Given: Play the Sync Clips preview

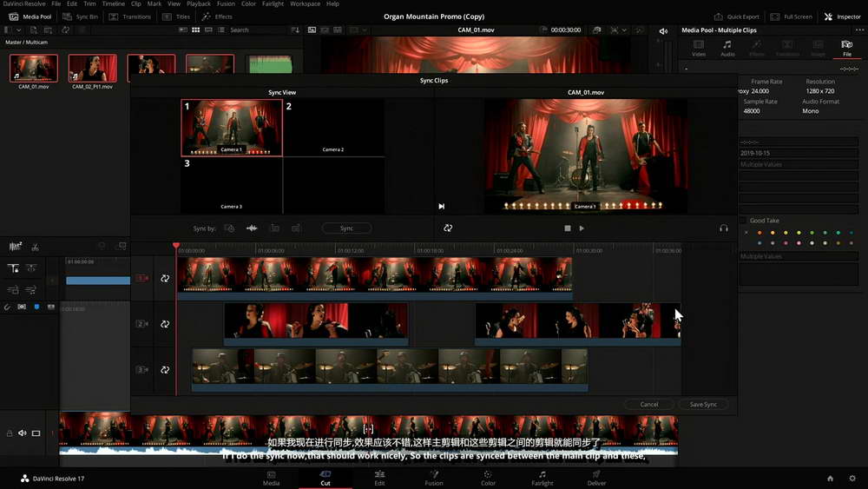Looking at the screenshot, I should [582, 228].
